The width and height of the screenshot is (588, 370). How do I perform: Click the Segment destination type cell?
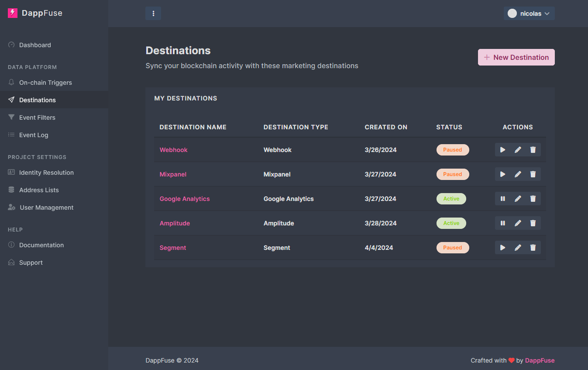click(277, 248)
